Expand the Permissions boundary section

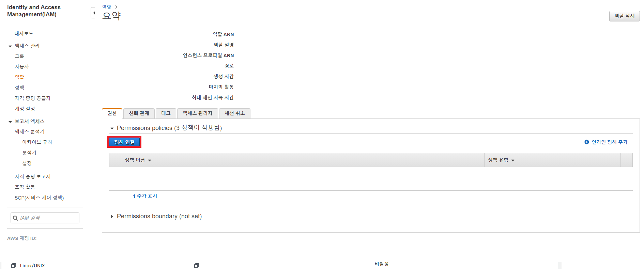coord(112,217)
